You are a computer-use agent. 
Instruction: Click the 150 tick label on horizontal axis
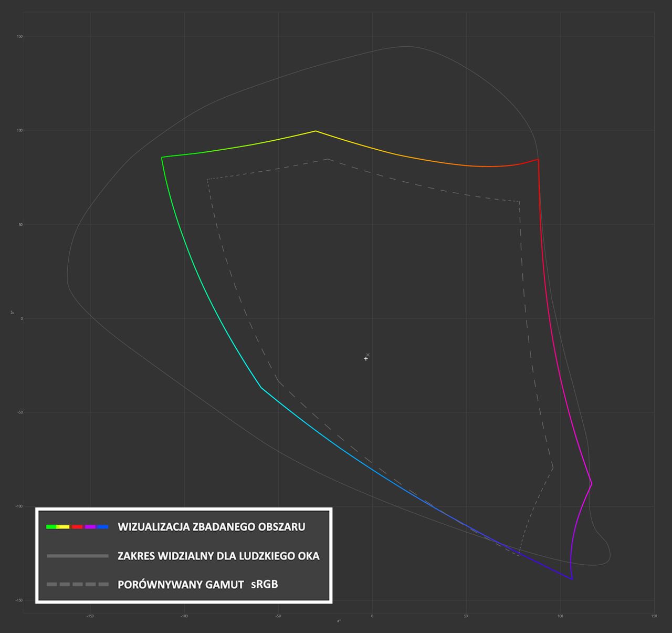(x=654, y=616)
